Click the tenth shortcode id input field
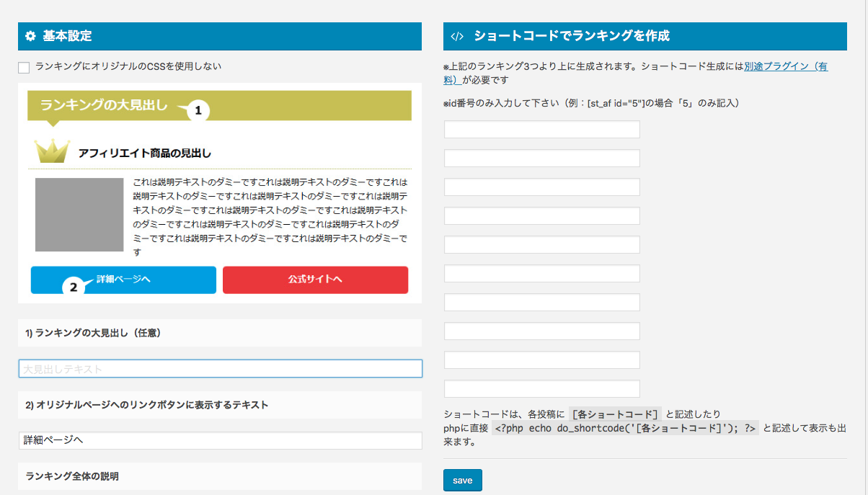 [542, 389]
